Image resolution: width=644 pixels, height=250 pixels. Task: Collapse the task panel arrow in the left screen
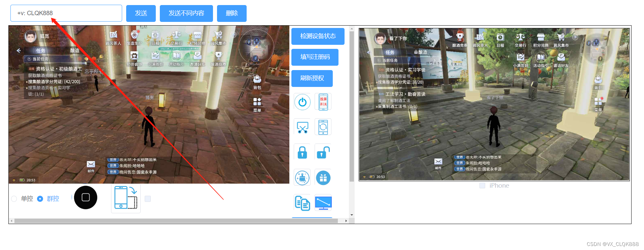[x=19, y=51]
